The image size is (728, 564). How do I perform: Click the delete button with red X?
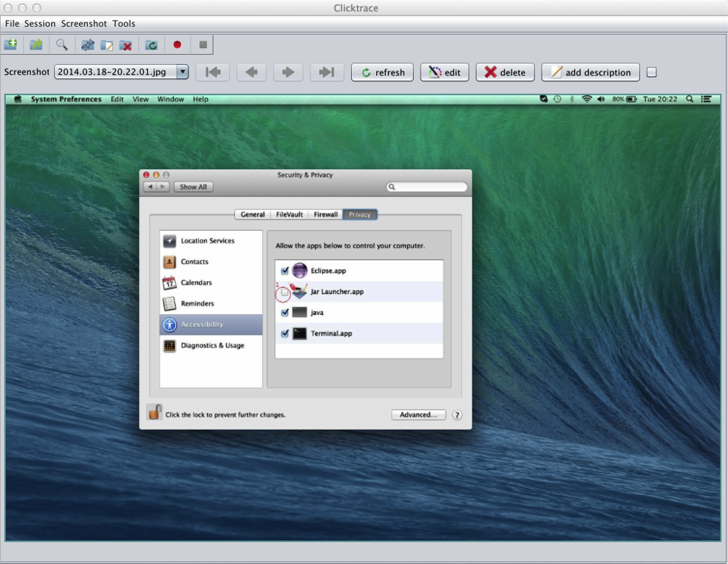pyautogui.click(x=505, y=72)
